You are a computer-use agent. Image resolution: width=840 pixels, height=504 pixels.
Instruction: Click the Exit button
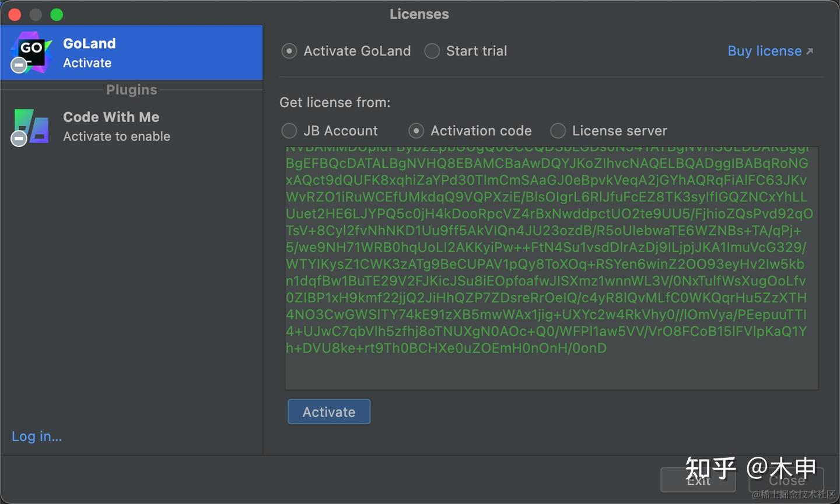(698, 480)
